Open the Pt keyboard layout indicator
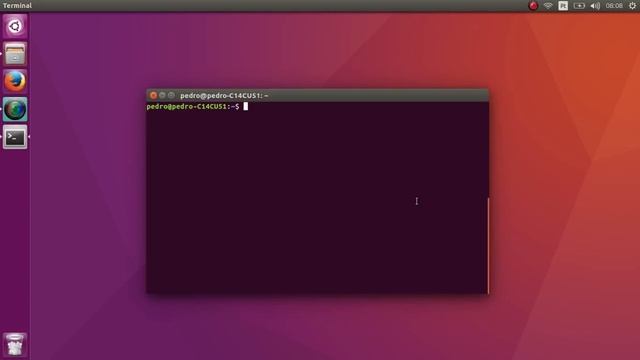 coord(563,6)
